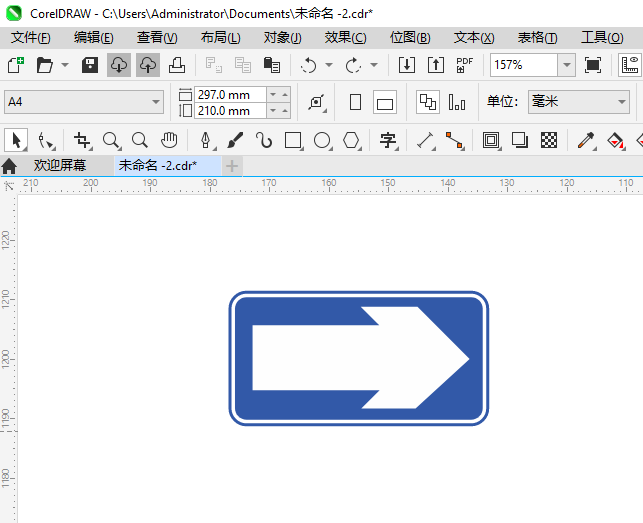Create a new document

(x=16, y=65)
